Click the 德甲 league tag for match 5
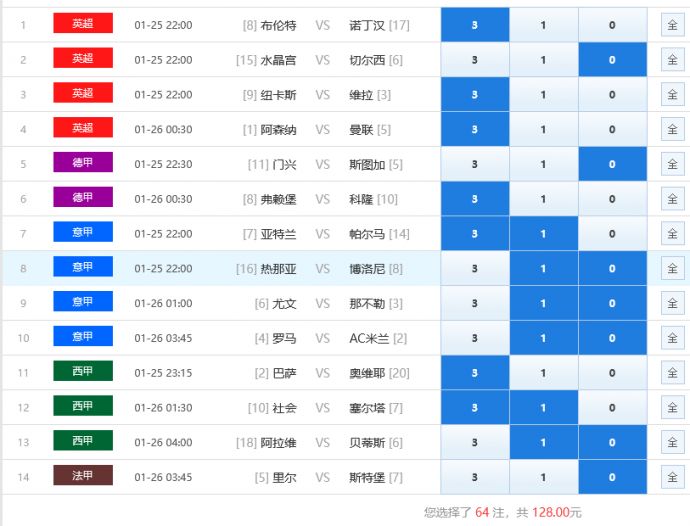The width and height of the screenshot is (690, 526). [83, 163]
